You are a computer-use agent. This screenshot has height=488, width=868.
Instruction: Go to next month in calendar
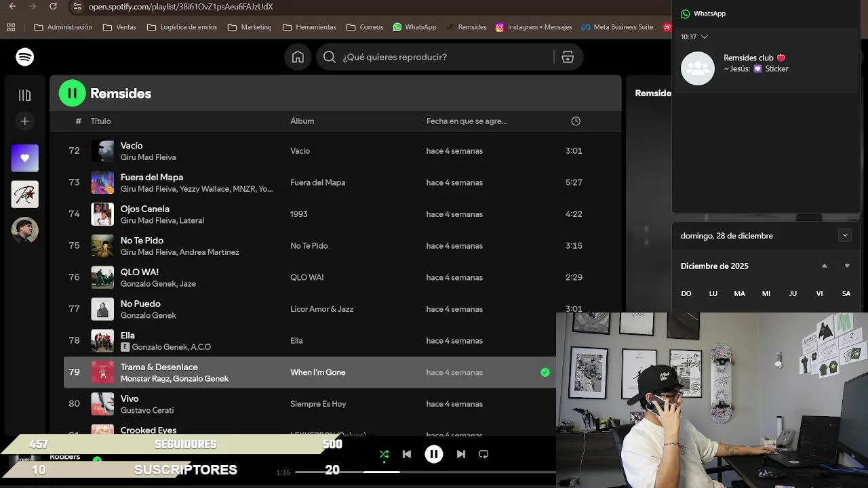(x=847, y=266)
